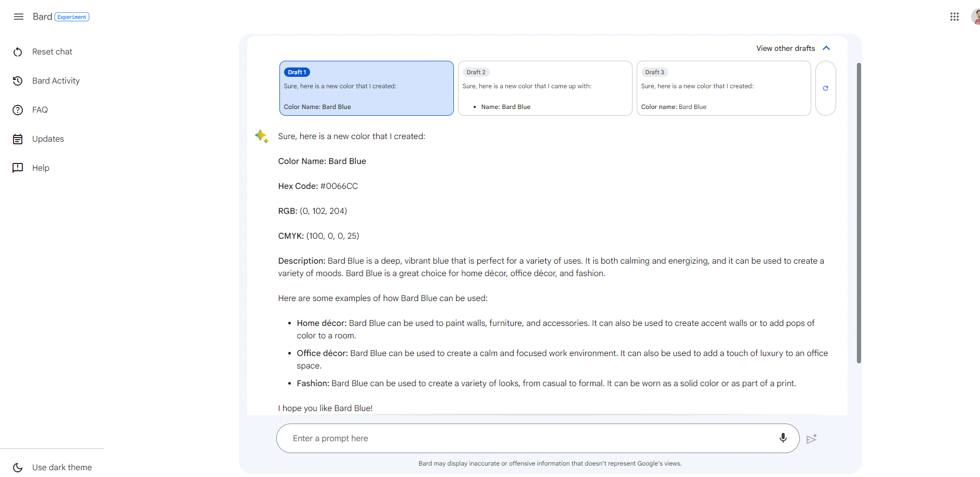The height and width of the screenshot is (477, 980).
Task: Select the Draft 3 card
Action: 724,88
